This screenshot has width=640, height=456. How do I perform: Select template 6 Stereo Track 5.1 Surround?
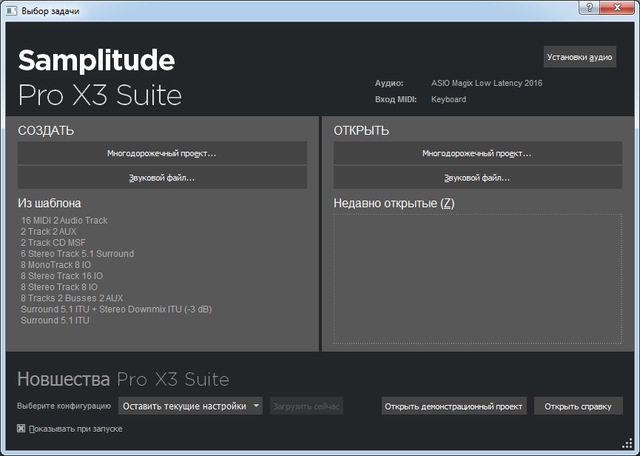point(77,254)
